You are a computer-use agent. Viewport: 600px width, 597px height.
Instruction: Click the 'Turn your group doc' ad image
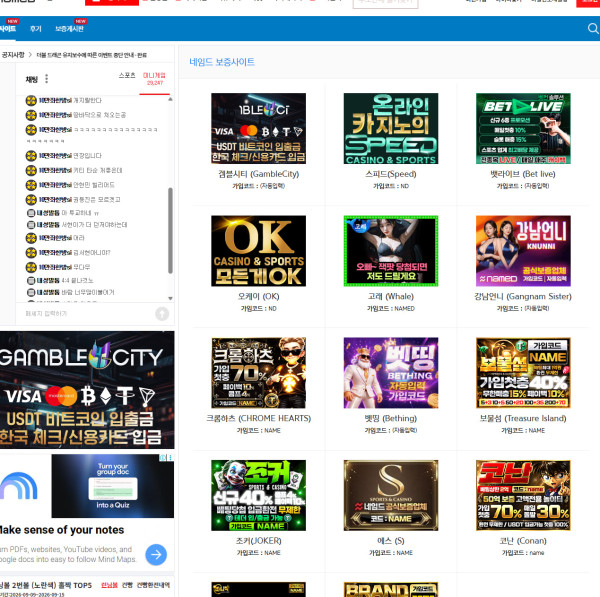[x=112, y=486]
